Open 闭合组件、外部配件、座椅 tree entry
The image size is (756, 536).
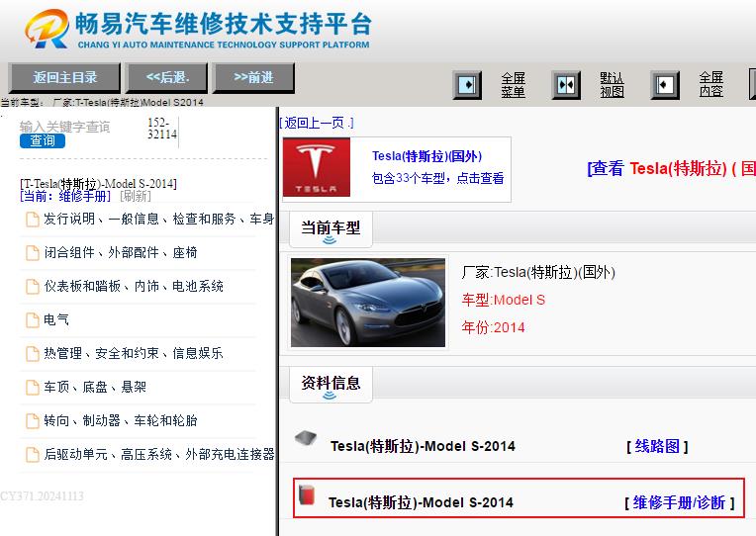click(121, 252)
